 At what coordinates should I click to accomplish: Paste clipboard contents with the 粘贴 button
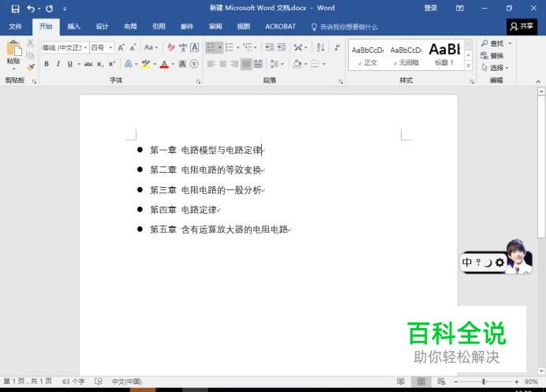13,54
